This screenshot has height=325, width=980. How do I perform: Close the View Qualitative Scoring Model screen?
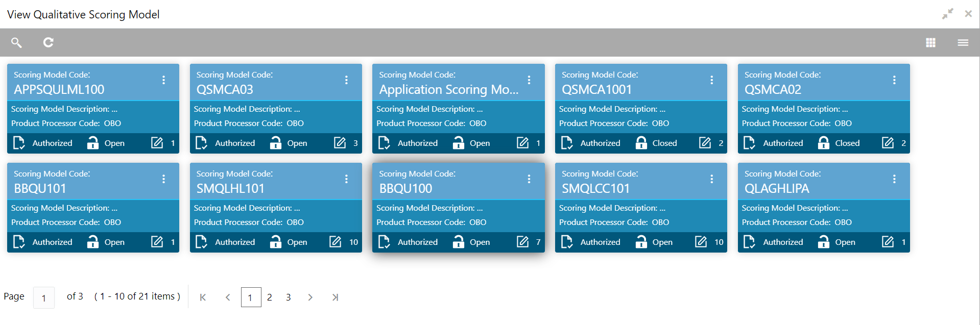[x=968, y=14]
